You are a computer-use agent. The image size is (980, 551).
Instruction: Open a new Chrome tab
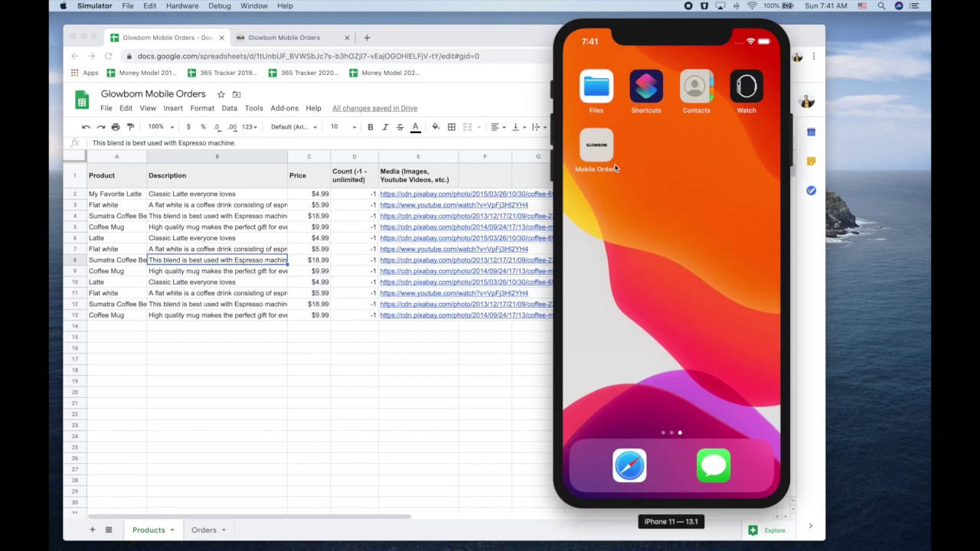[367, 37]
